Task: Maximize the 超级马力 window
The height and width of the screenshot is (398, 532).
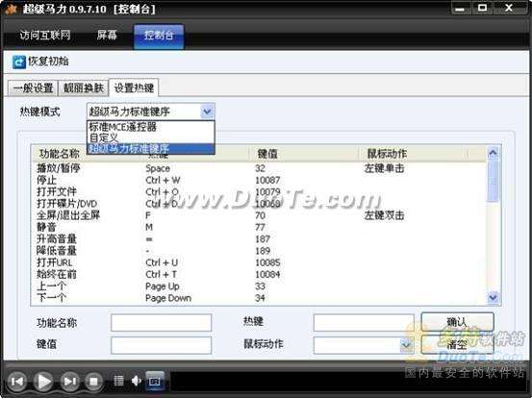Action: [482, 8]
